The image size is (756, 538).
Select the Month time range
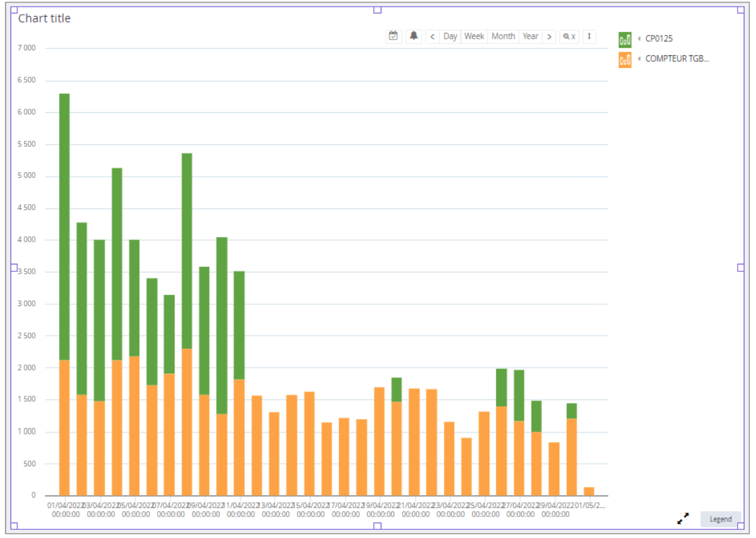click(x=503, y=37)
